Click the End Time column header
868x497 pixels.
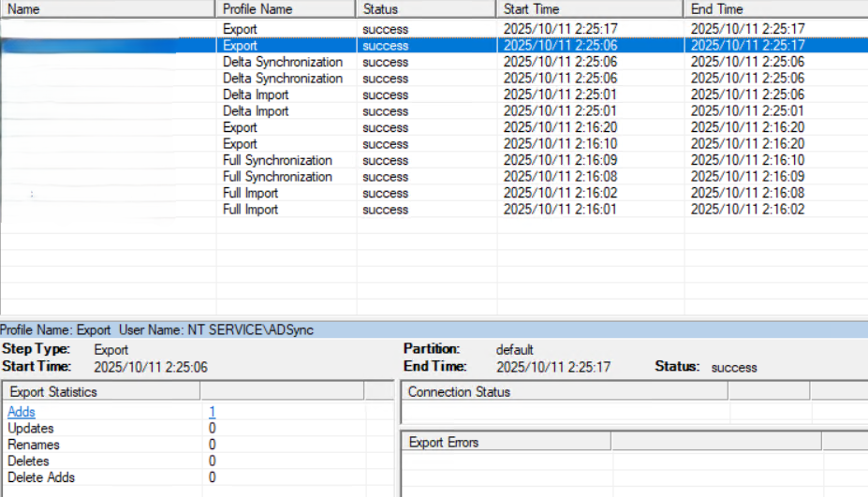click(x=775, y=8)
